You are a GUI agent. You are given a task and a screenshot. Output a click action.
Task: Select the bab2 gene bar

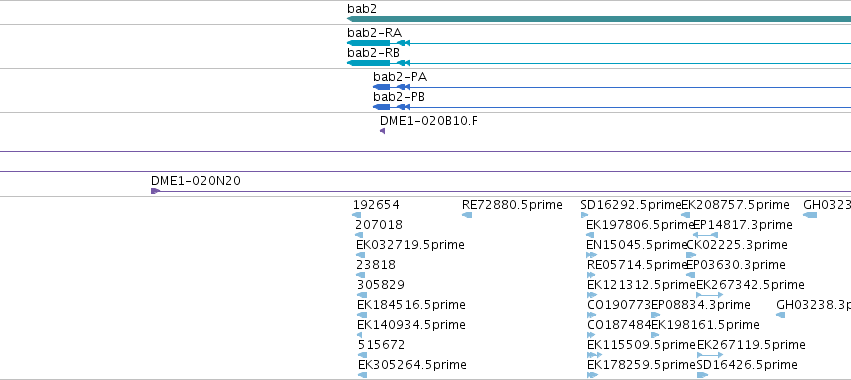click(599, 19)
